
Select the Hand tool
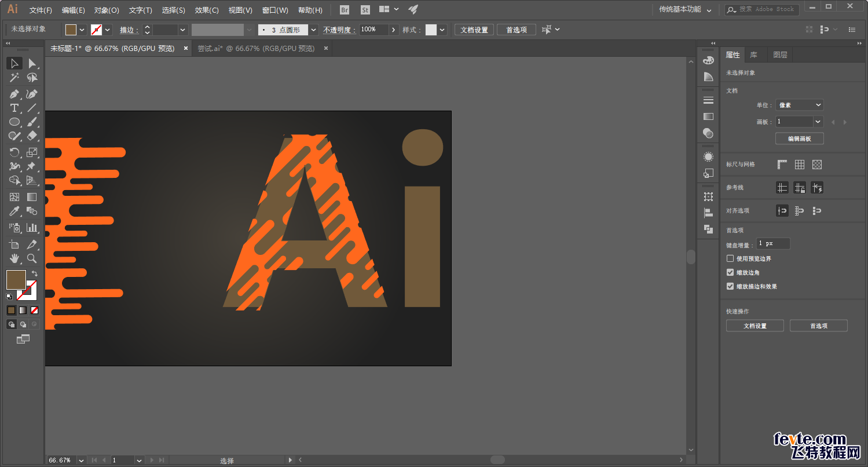14,258
